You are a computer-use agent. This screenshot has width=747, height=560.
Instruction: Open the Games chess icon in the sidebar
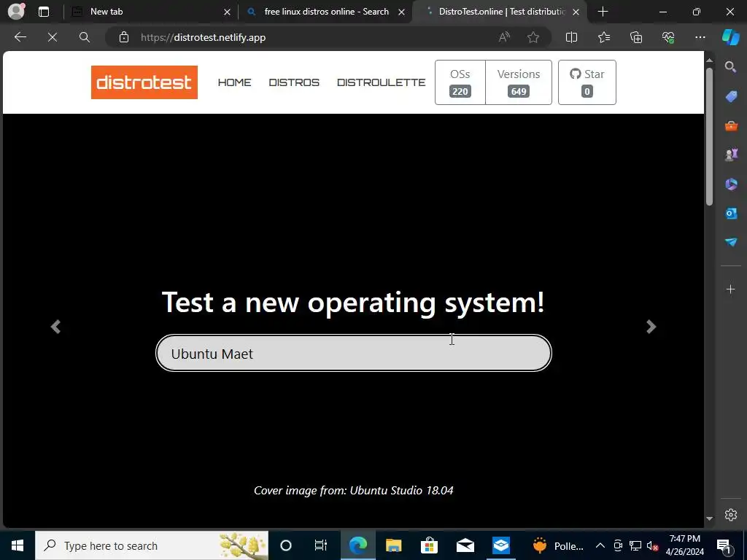731,155
